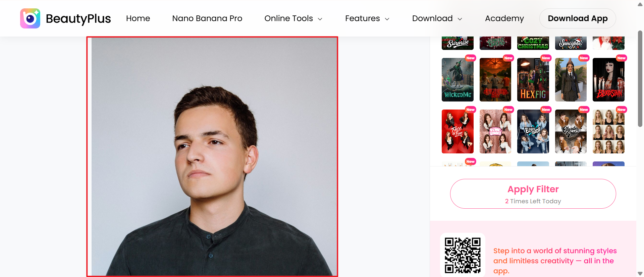Choose the HexFig filter style

pyautogui.click(x=533, y=80)
